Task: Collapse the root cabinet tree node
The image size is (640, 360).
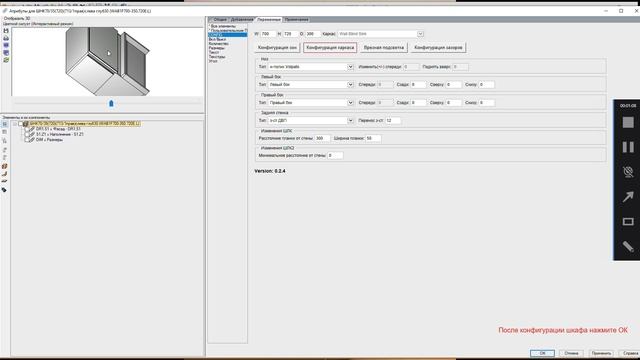Action: point(15,124)
